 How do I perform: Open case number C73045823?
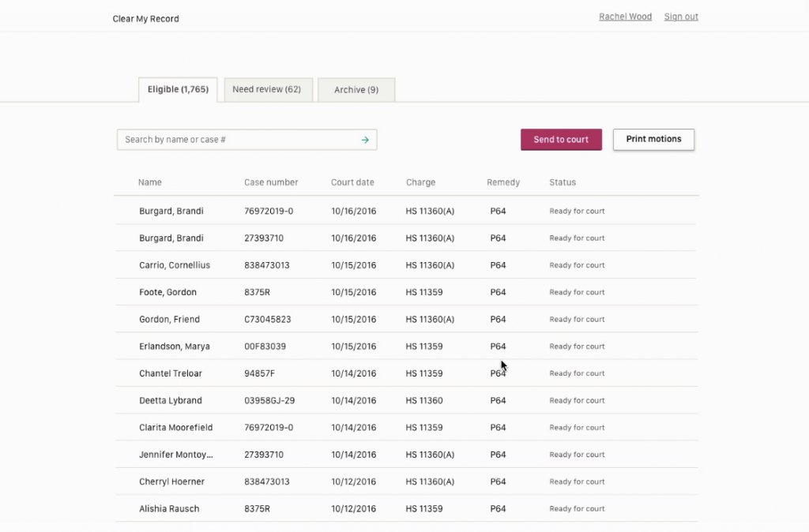tap(267, 319)
